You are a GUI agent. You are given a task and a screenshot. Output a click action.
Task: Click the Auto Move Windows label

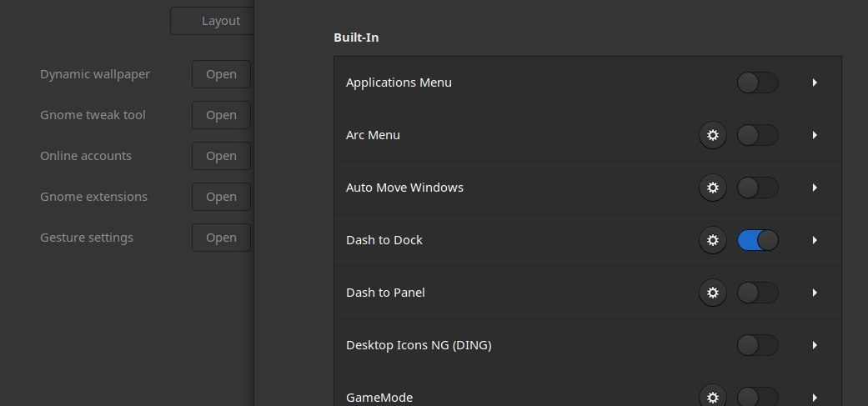click(404, 188)
